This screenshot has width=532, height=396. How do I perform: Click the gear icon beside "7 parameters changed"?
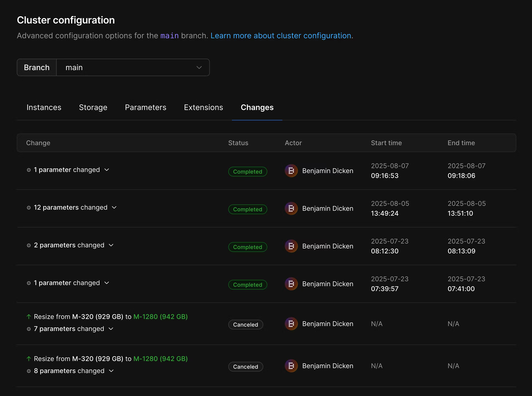click(29, 329)
